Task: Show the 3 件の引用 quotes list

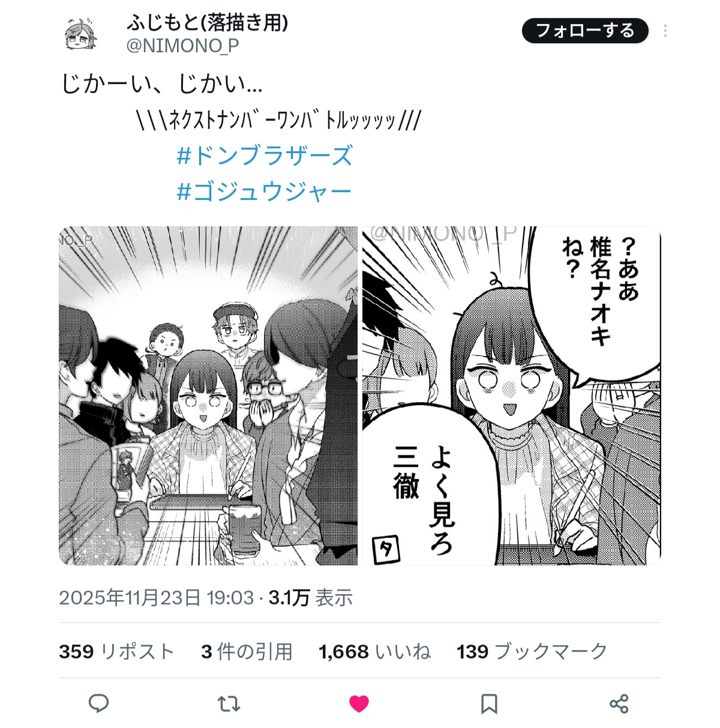Action: 247,651
